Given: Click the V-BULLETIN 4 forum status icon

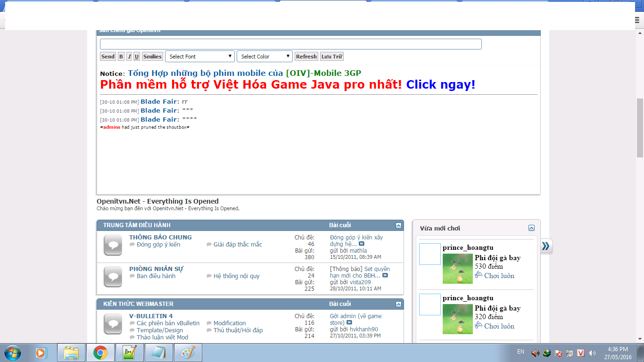Looking at the screenshot, I should [113, 324].
